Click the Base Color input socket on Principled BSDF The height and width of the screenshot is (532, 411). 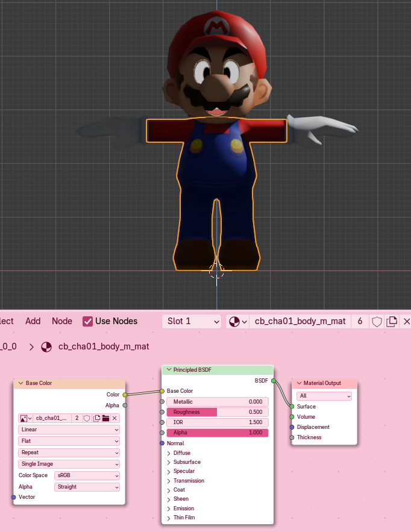click(x=162, y=391)
